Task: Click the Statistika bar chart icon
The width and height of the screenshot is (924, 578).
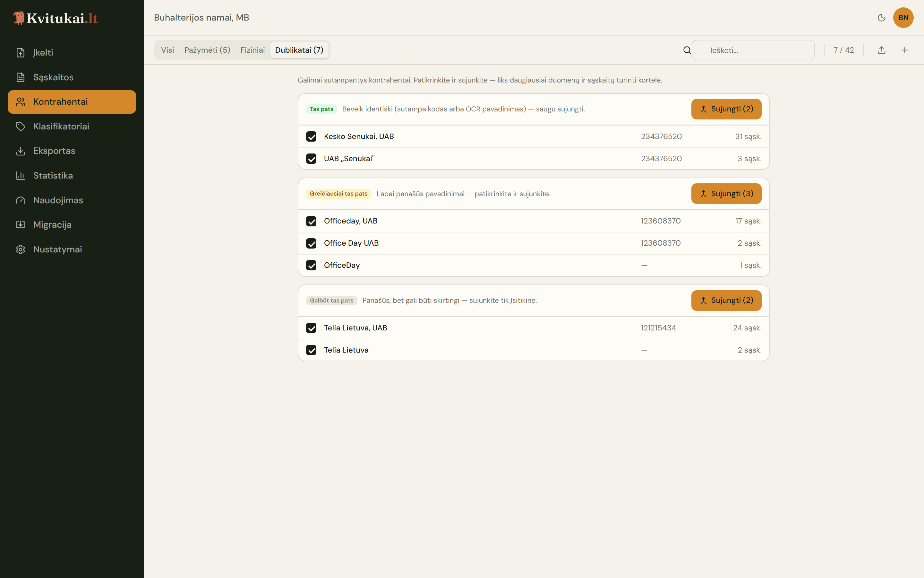Action: (x=21, y=175)
